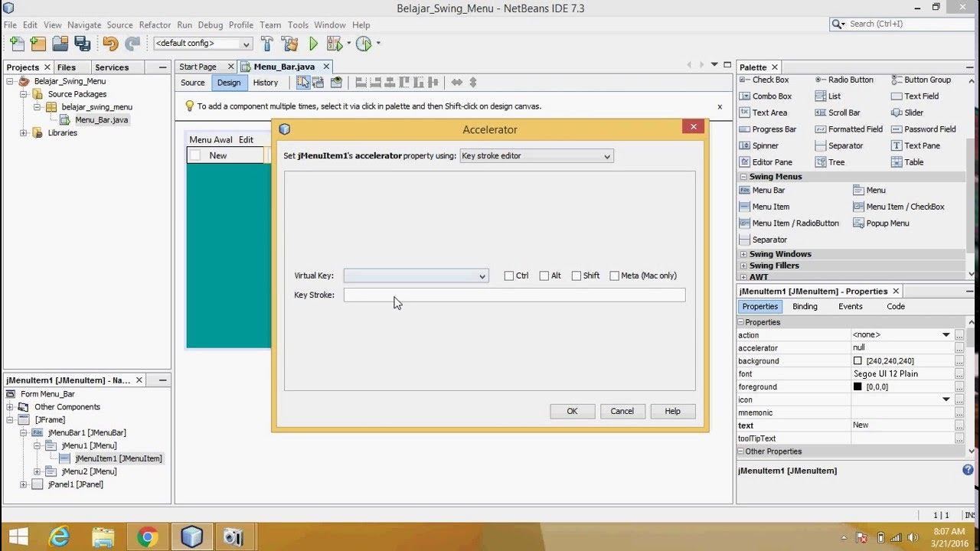Activate Connection Mode in designer toolbar

(x=318, y=82)
